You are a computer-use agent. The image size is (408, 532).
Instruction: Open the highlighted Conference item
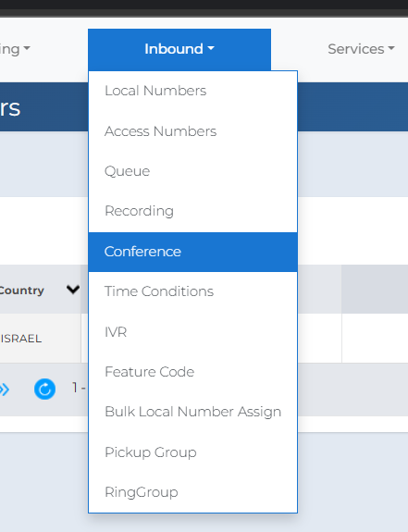pyautogui.click(x=192, y=252)
